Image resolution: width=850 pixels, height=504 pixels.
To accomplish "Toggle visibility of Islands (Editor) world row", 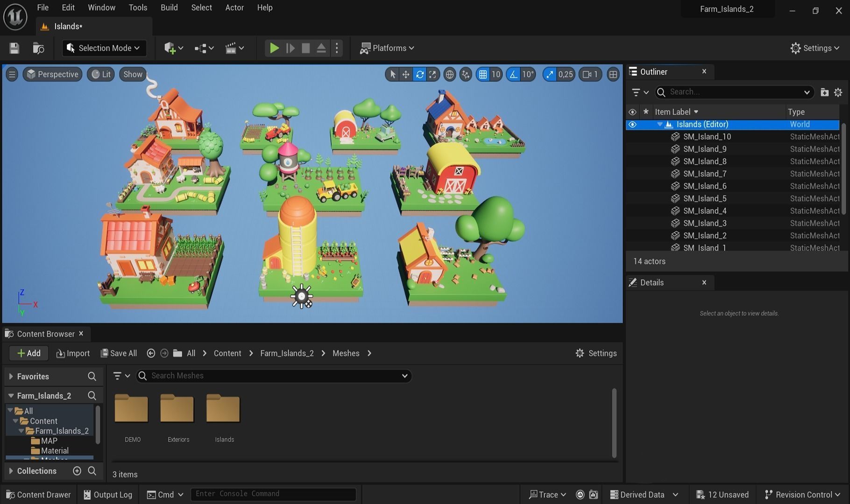I will coord(632,125).
